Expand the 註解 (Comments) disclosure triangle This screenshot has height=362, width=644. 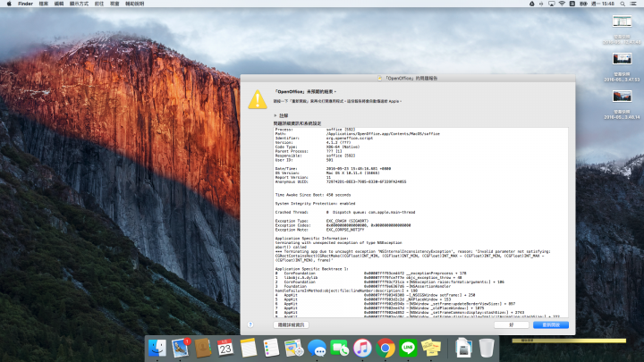click(x=275, y=115)
